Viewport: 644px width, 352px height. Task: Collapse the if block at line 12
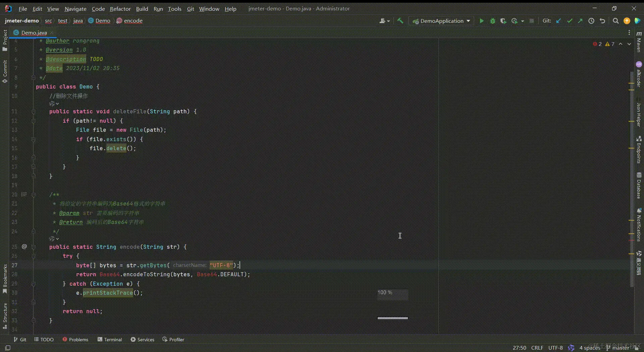click(33, 121)
